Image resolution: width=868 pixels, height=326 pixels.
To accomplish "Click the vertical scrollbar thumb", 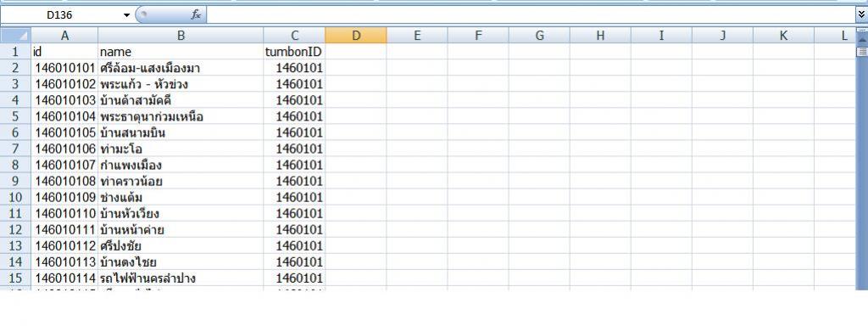I will click(x=862, y=52).
